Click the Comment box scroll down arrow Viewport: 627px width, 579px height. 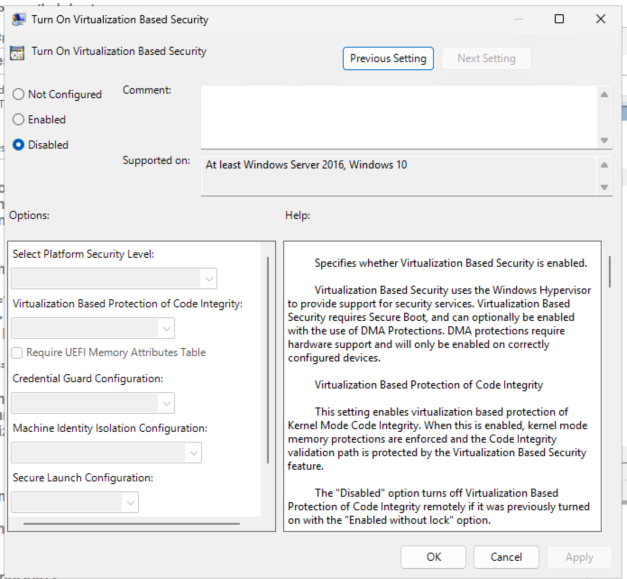[x=604, y=140]
